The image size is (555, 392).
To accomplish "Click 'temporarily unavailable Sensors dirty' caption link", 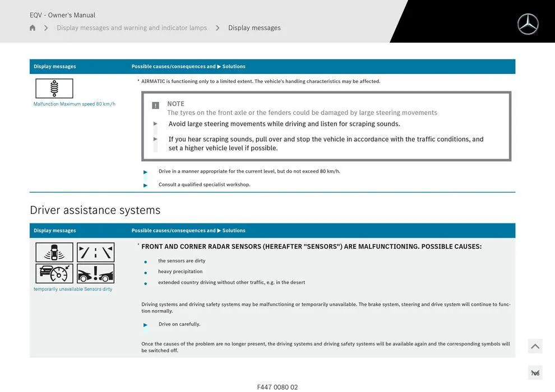I will coord(73,289).
